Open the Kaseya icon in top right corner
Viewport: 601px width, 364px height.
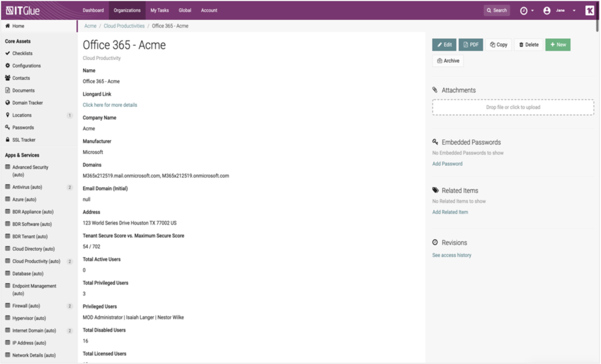click(589, 11)
